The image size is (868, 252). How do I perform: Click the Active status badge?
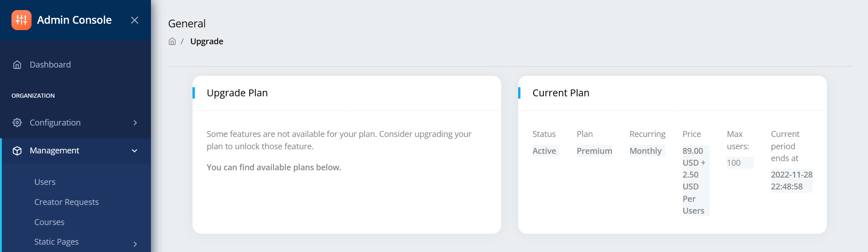coord(546,151)
